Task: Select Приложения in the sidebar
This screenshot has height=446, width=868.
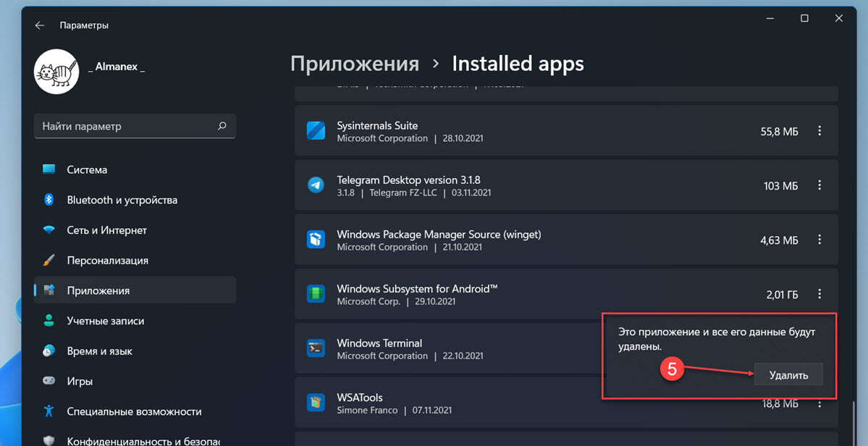Action: click(135, 290)
